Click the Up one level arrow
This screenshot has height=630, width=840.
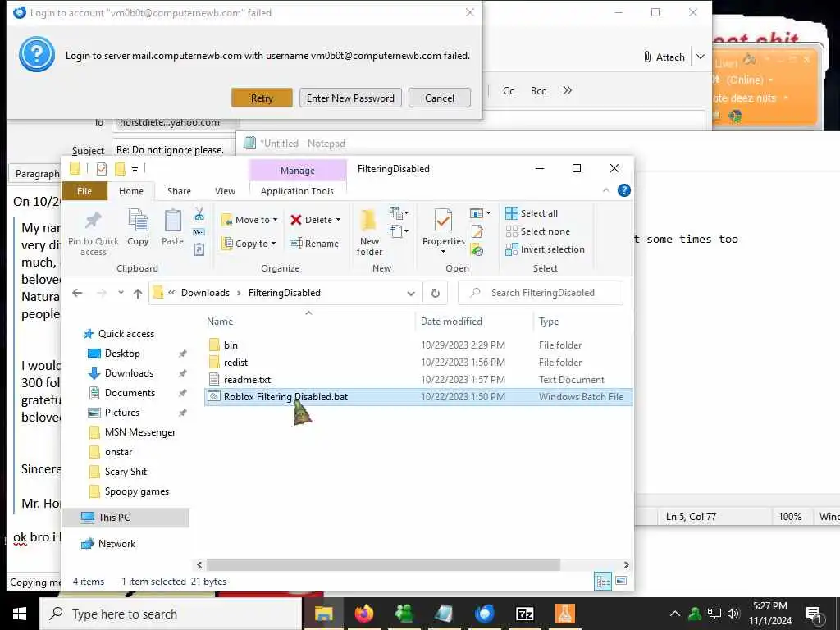pyautogui.click(x=138, y=293)
